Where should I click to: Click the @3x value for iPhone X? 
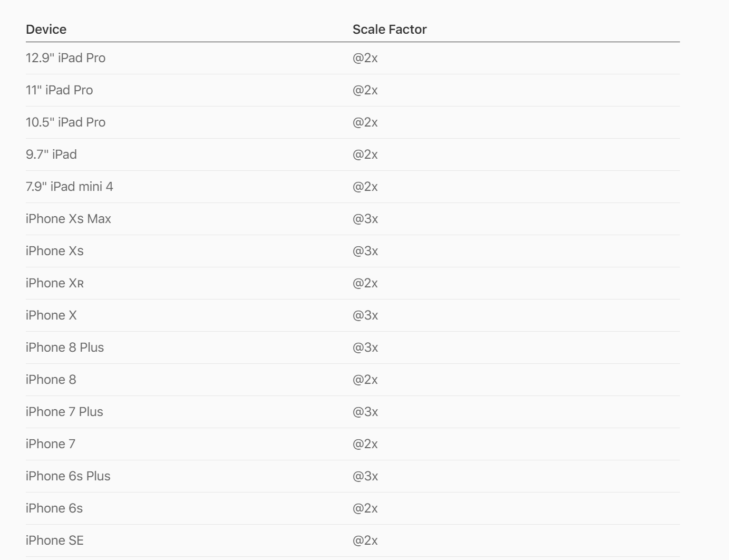pos(365,315)
